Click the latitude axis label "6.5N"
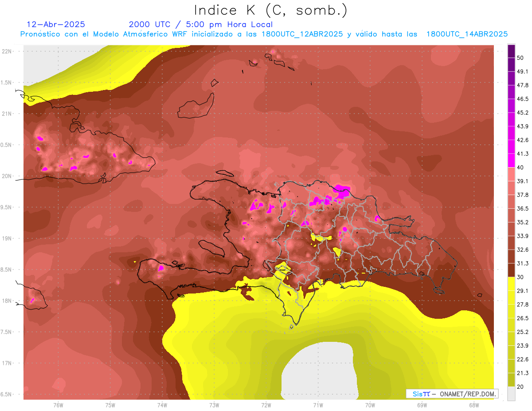Image resolution: width=532 pixels, height=411 pixels. (7, 394)
